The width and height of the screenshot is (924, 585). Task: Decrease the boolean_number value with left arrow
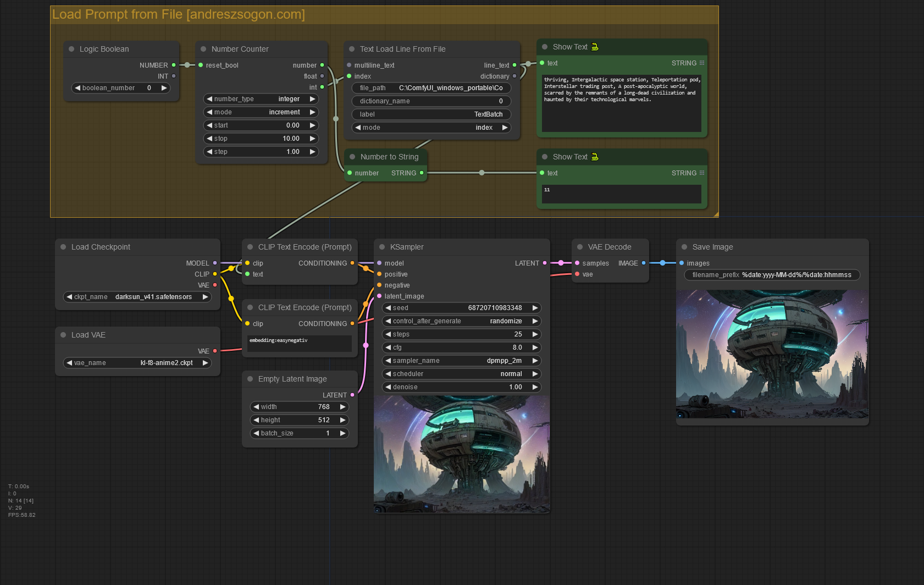click(78, 88)
